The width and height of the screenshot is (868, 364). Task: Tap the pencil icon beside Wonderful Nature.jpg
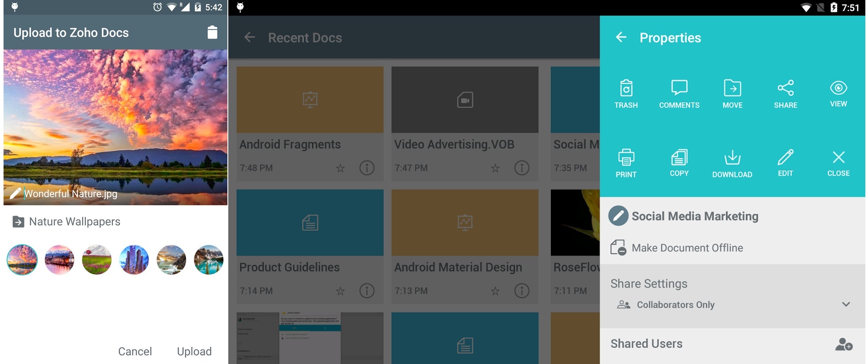pos(15,193)
